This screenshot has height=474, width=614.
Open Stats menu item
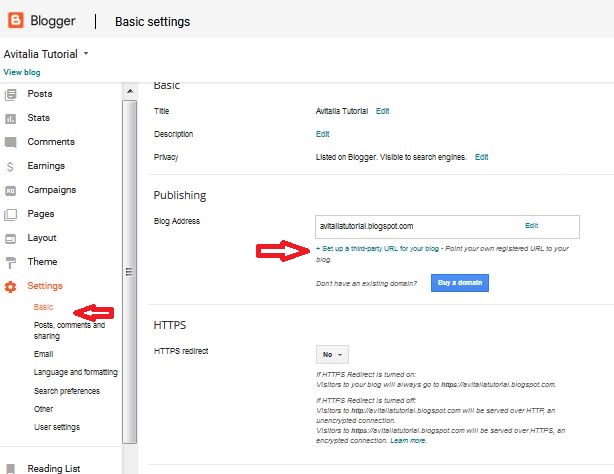pos(38,118)
